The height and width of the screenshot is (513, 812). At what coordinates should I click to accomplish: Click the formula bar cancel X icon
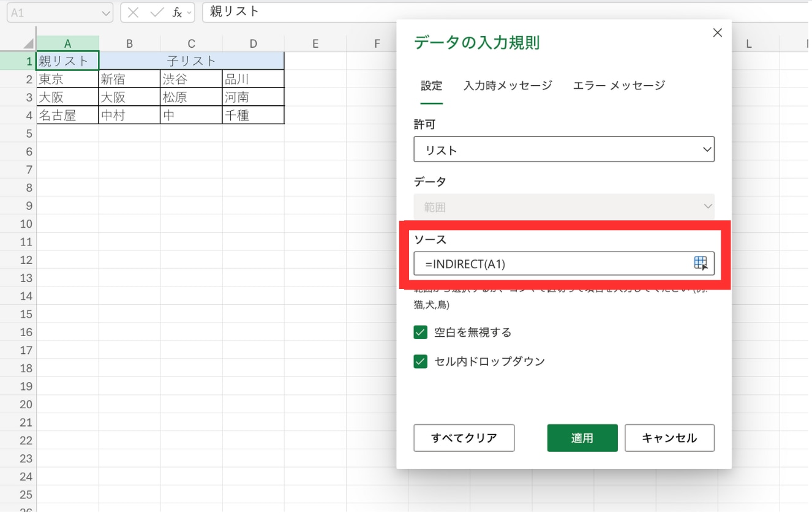coord(133,12)
